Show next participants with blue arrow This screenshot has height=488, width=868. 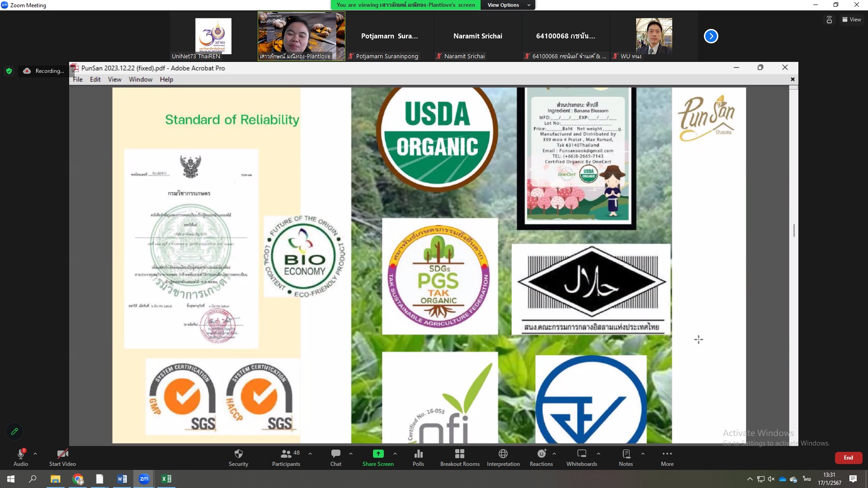pos(711,36)
